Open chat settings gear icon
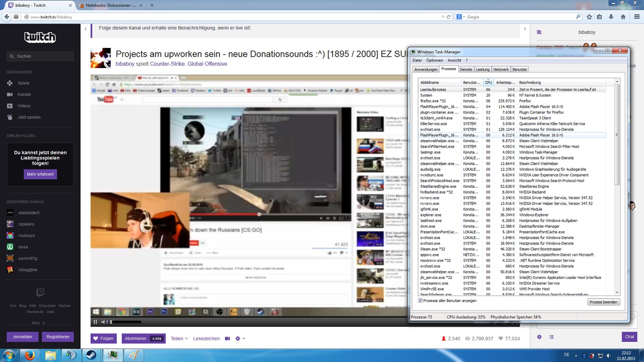The image size is (644, 362). [x=539, y=337]
